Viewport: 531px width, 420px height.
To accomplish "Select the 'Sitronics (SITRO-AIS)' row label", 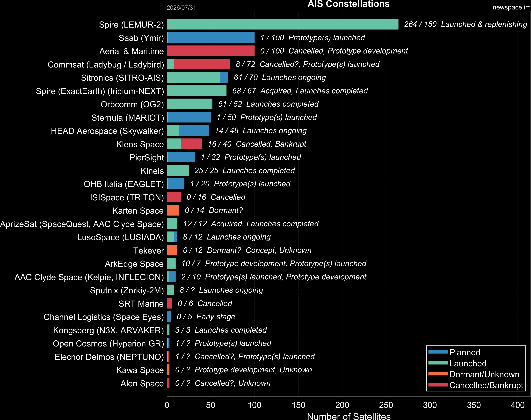I will [x=122, y=78].
